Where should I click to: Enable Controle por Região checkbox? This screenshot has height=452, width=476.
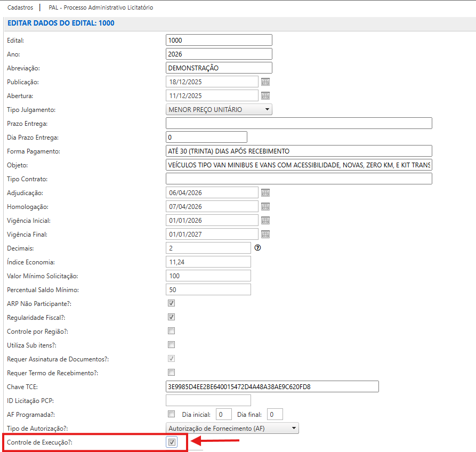pos(172,331)
